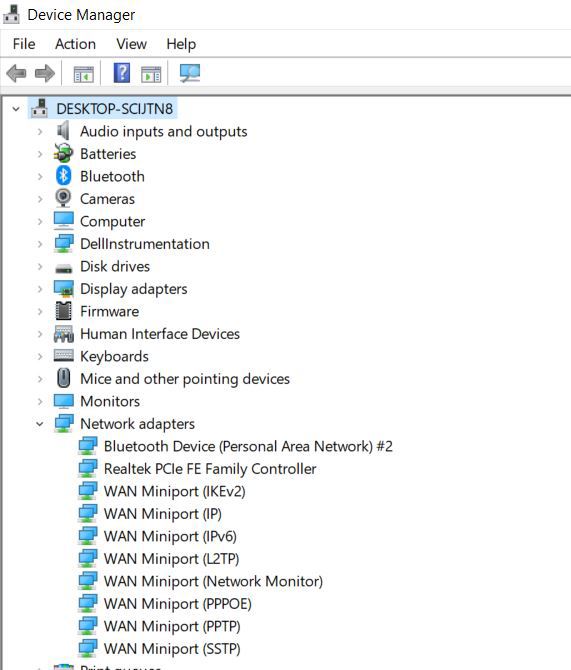Click the Realtek PCIe FE Family Controller icon
This screenshot has height=670, width=571.
pyautogui.click(x=88, y=468)
